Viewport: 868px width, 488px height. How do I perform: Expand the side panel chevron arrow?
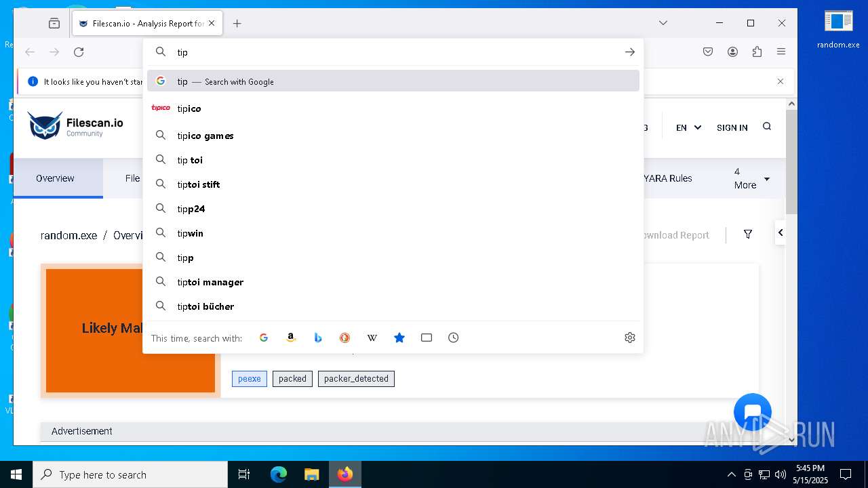781,232
